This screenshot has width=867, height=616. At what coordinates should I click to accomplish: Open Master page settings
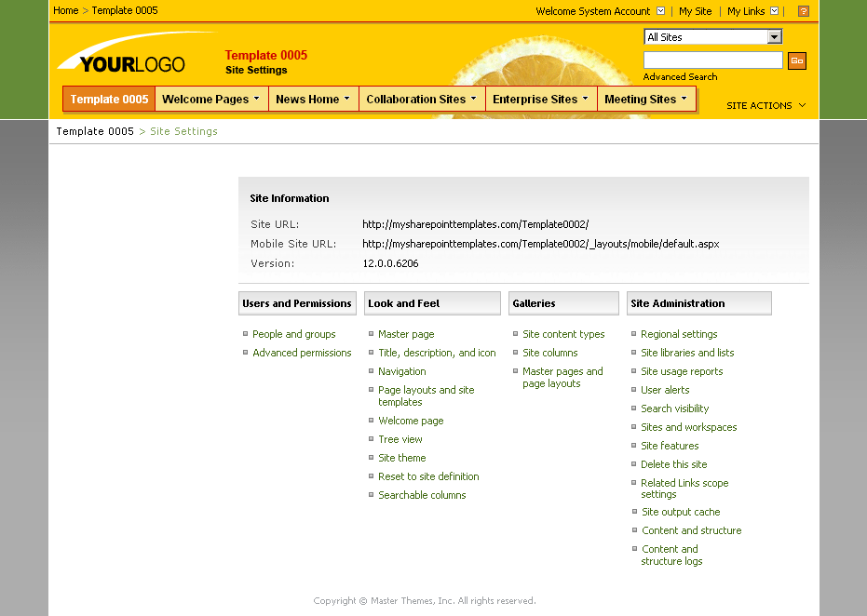pyautogui.click(x=405, y=334)
